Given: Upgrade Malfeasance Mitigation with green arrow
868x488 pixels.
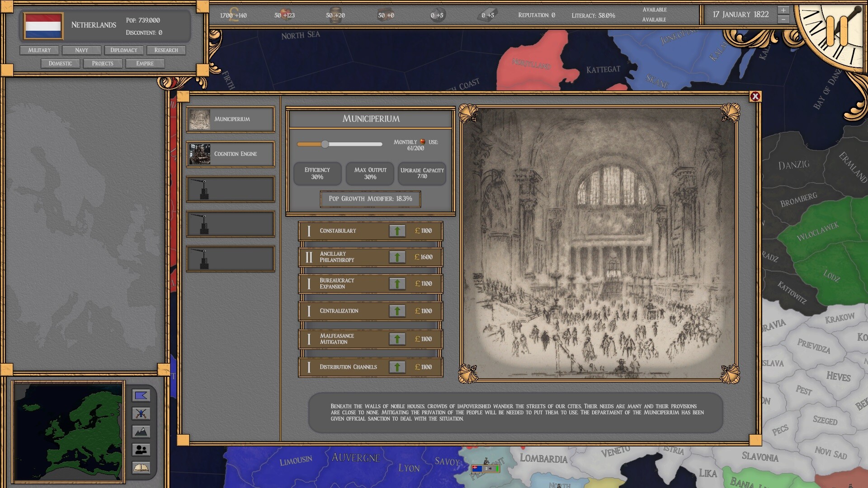Looking at the screenshot, I should click(x=397, y=339).
